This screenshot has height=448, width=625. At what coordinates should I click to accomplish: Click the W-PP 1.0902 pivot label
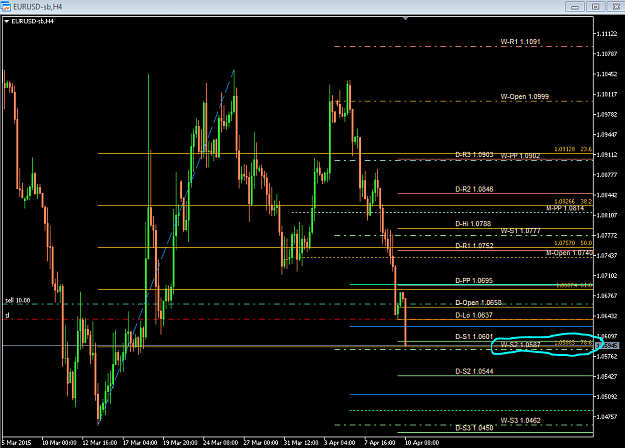point(520,155)
